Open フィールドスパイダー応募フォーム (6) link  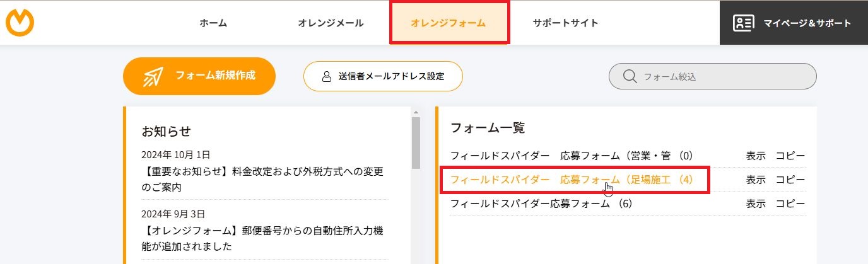point(541,204)
